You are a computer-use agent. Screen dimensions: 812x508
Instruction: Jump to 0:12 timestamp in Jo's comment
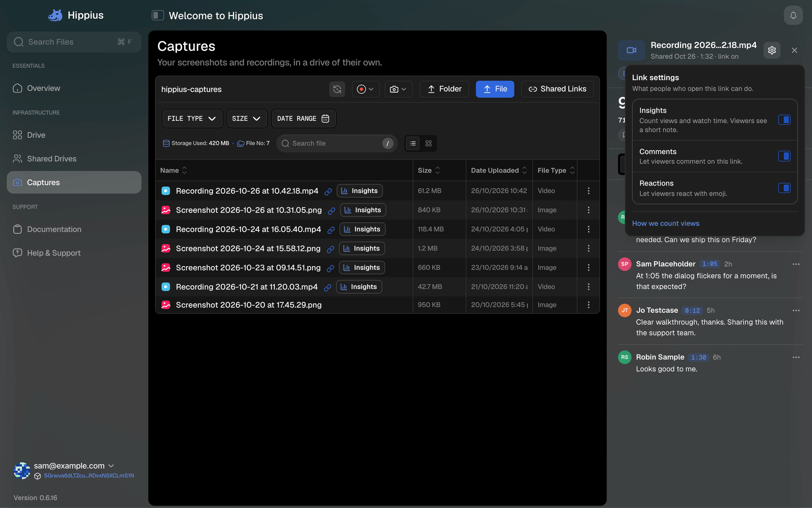[692, 310]
